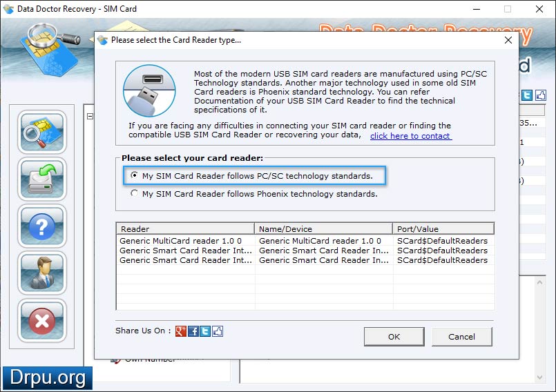The height and width of the screenshot is (392, 556).
Task: Open the 'click here to contact' link
Action: (x=411, y=136)
